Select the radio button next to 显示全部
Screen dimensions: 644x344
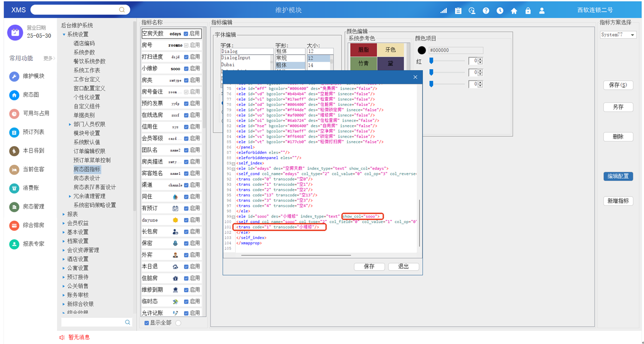[x=178, y=323]
